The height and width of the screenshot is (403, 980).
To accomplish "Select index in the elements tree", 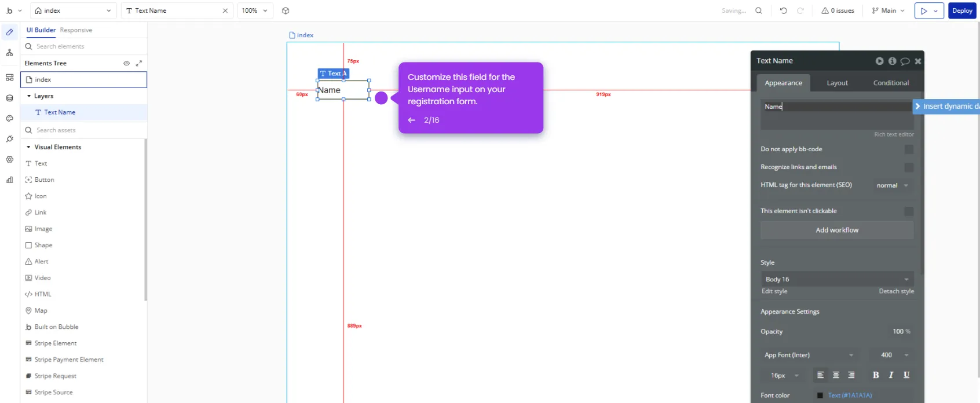I will coord(83,79).
